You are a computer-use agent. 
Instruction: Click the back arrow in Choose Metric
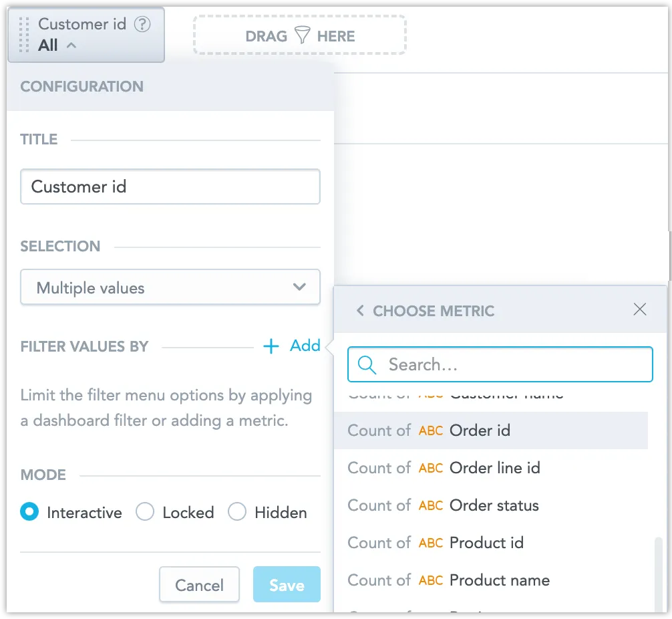point(359,310)
